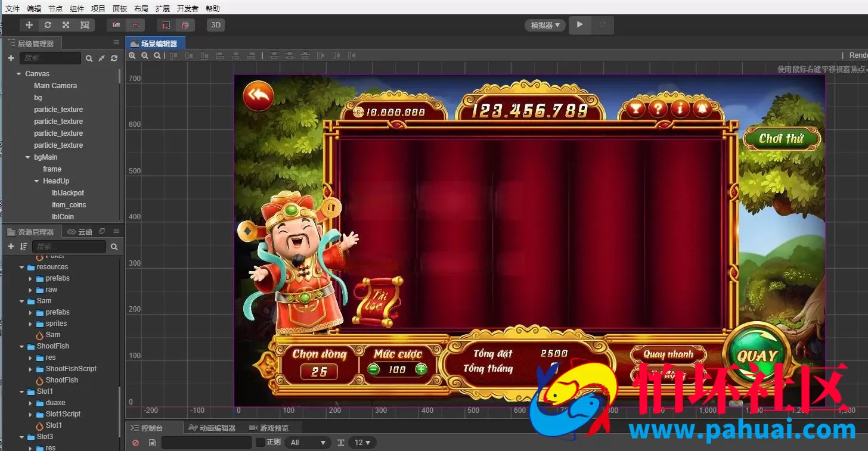Enable the 正则 regex checkbox
The height and width of the screenshot is (451, 868).
(260, 443)
